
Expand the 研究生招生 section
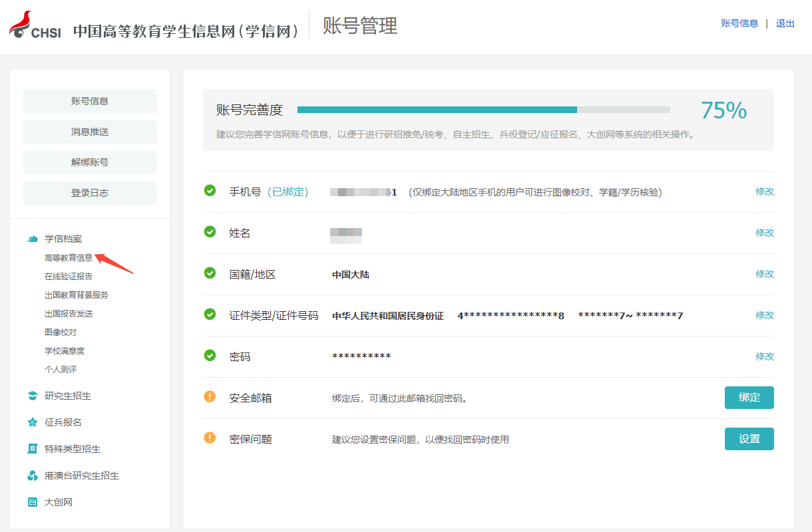[x=68, y=396]
